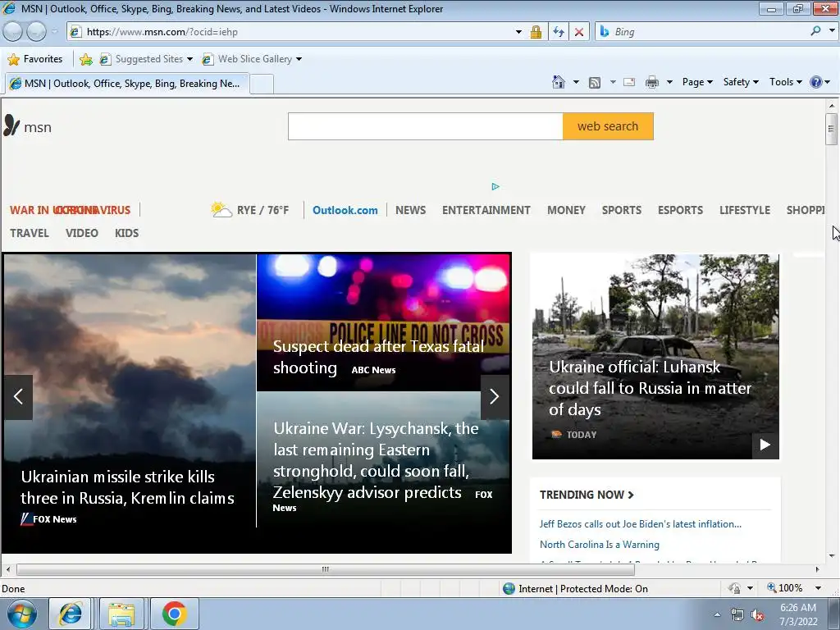This screenshot has height=630, width=840.
Task: Click the MSN web search input field
Action: tap(426, 126)
